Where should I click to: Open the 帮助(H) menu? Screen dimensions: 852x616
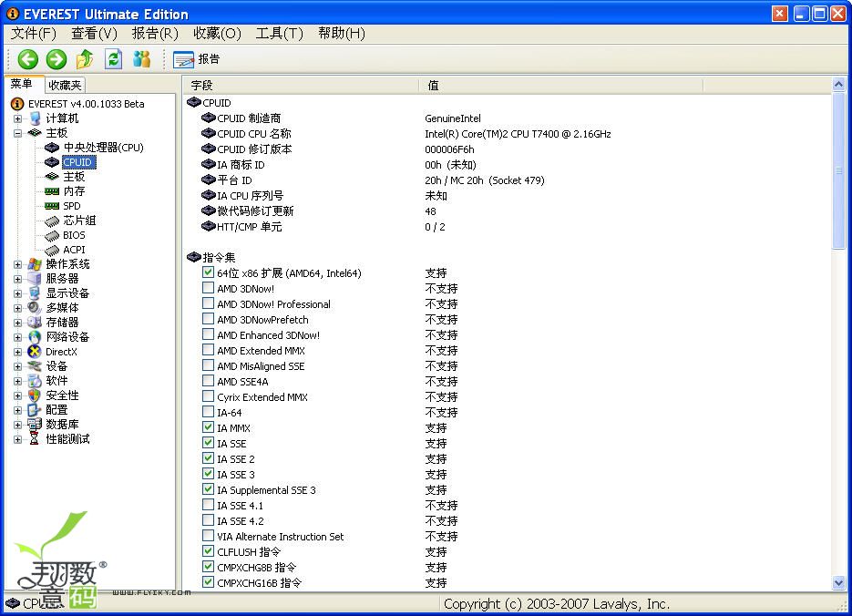(x=341, y=34)
